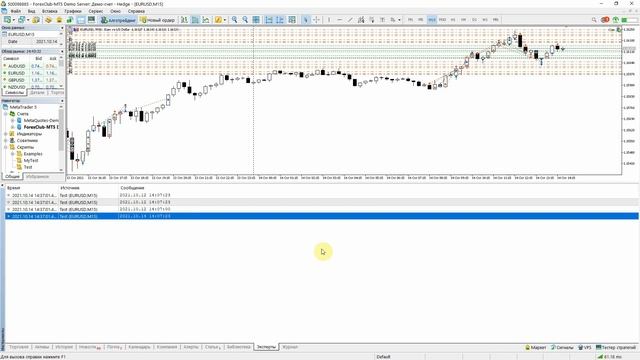This screenshot has width=640, height=360.
Task: Select the text label tool
Action: tap(382, 20)
